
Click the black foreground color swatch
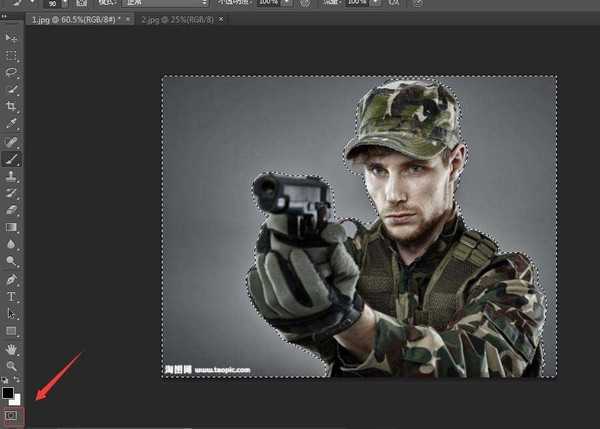pos(9,391)
